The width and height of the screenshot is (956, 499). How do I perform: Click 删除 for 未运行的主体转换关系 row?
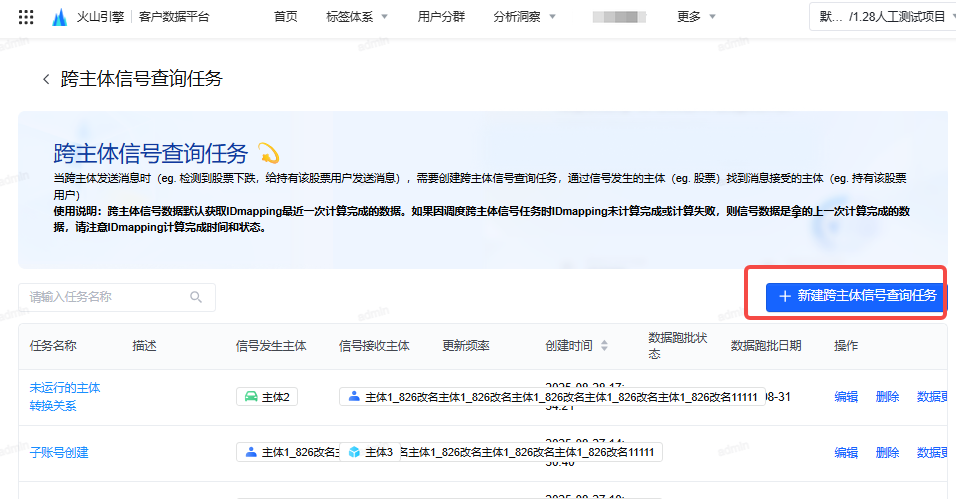887,397
